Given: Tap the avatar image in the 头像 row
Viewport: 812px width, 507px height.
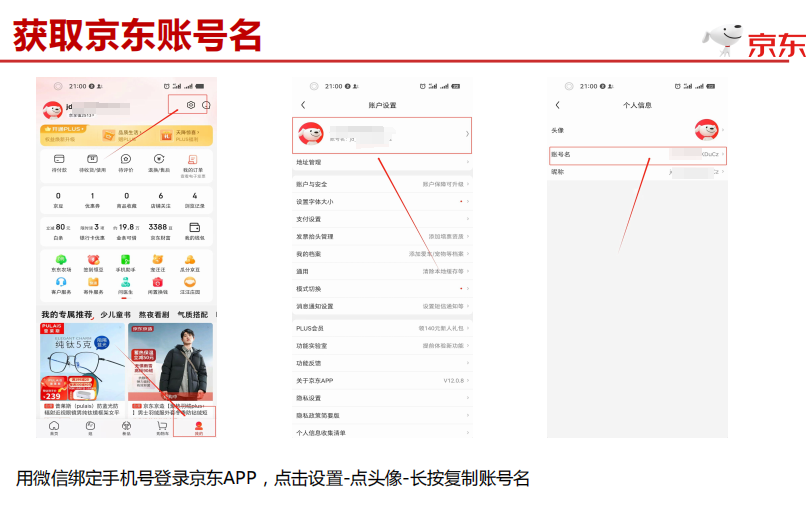Looking at the screenshot, I should pyautogui.click(x=706, y=129).
